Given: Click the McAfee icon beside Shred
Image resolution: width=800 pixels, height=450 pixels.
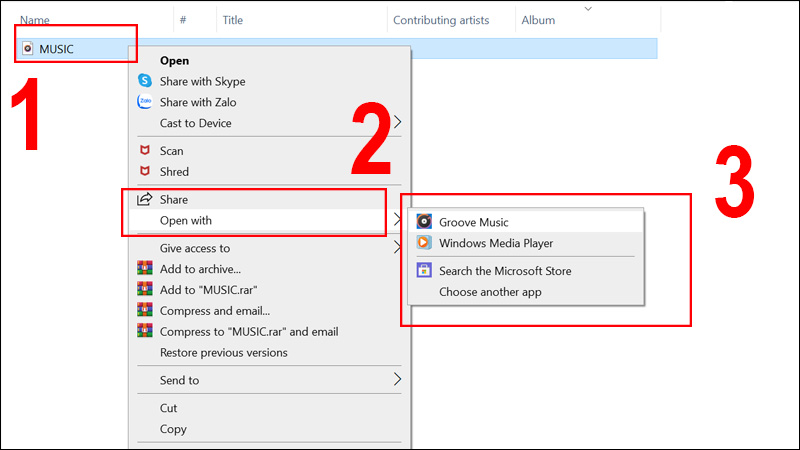Looking at the screenshot, I should coord(145,171).
